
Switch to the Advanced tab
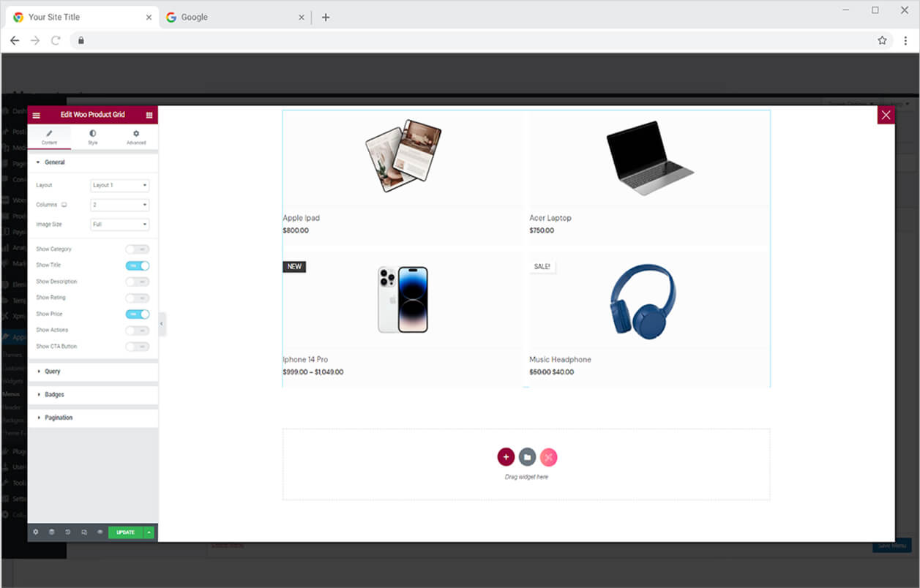point(136,137)
